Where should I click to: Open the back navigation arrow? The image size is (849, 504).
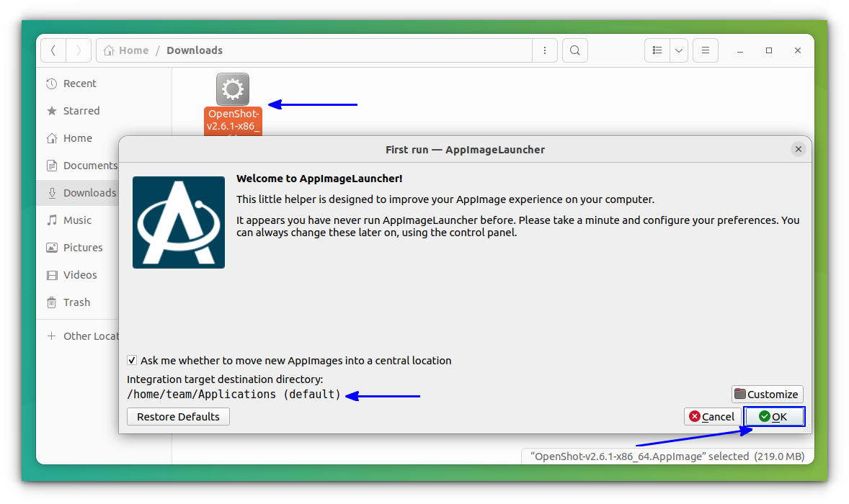[53, 50]
